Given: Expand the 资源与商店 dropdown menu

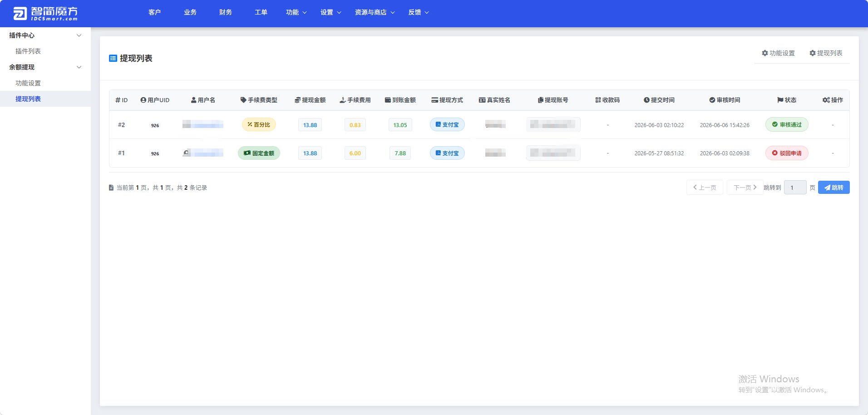Looking at the screenshot, I should click(375, 12).
